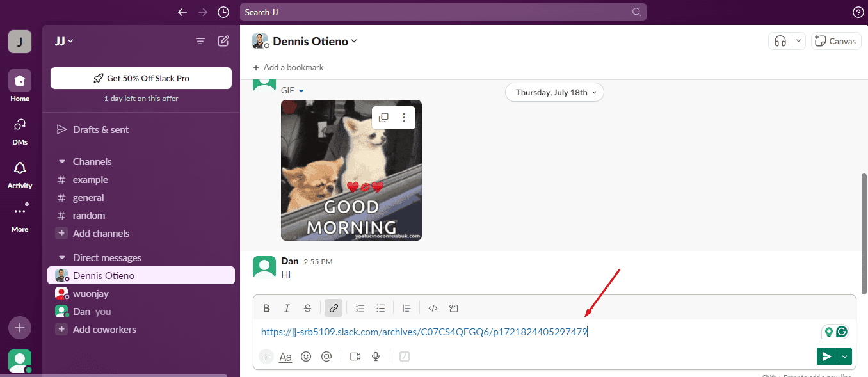Open the general channel
Image resolution: width=868 pixels, height=377 pixels.
(88, 198)
